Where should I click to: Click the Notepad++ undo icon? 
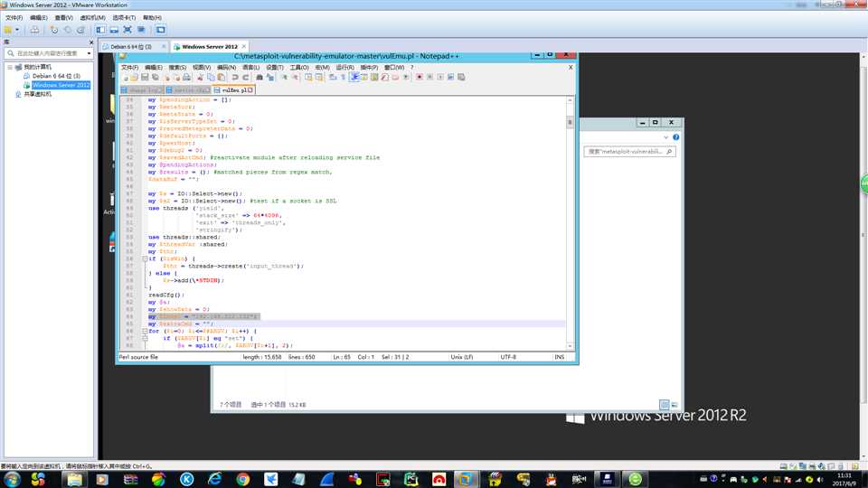[235, 77]
